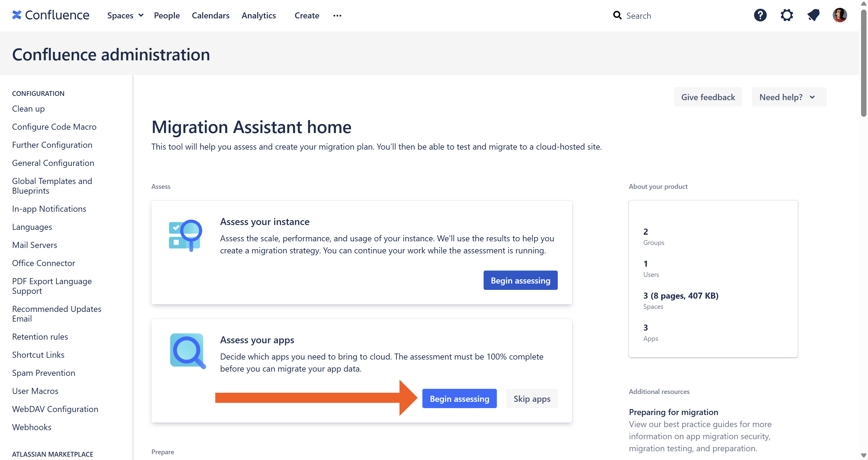Open the notifications bell icon

point(813,15)
